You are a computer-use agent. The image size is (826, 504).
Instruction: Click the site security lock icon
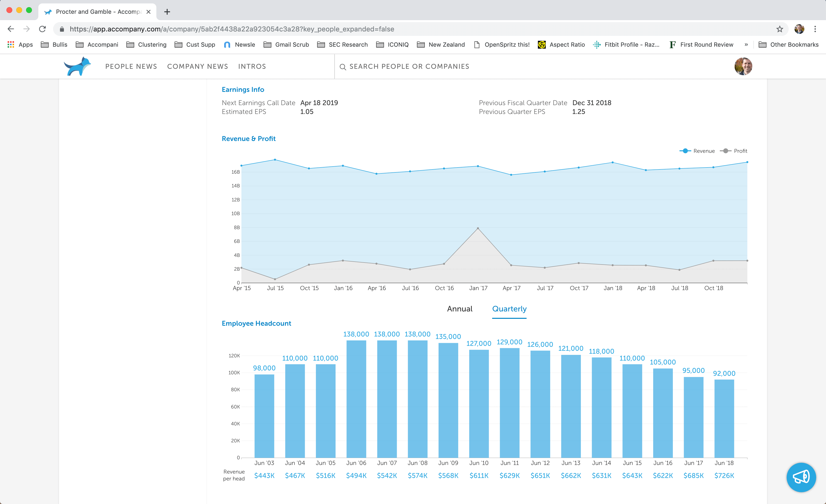click(62, 29)
